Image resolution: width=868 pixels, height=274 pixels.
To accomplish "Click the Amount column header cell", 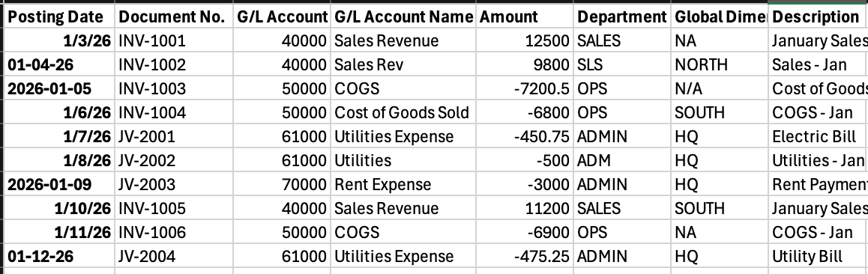I will (525, 16).
